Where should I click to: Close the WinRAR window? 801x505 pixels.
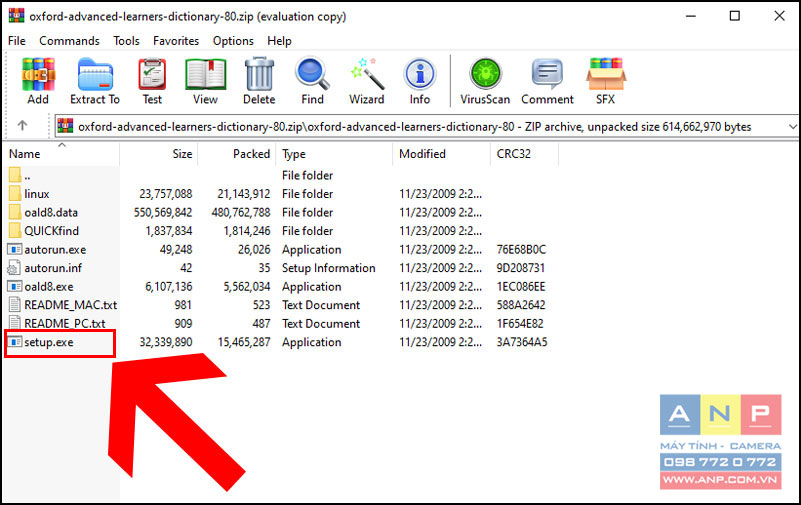(779, 16)
